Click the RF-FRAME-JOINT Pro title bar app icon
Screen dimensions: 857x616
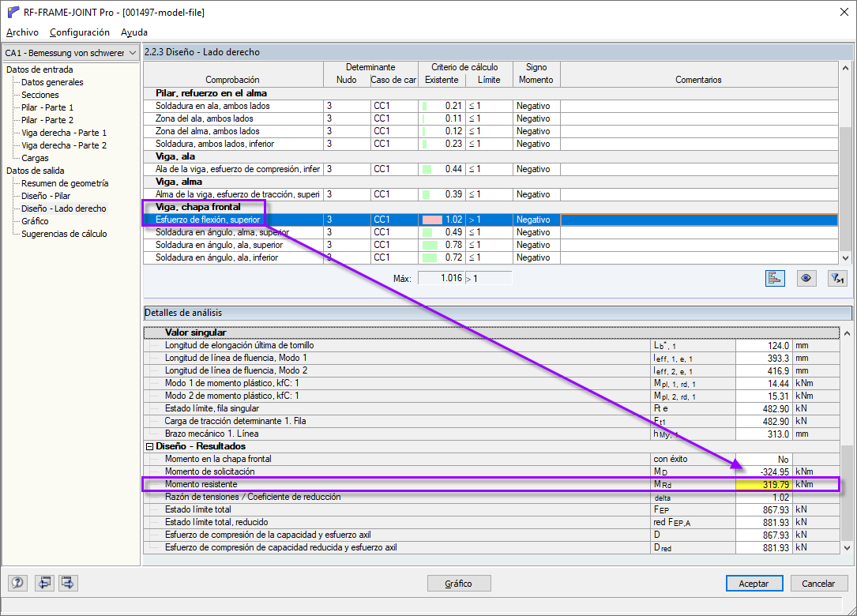13,12
